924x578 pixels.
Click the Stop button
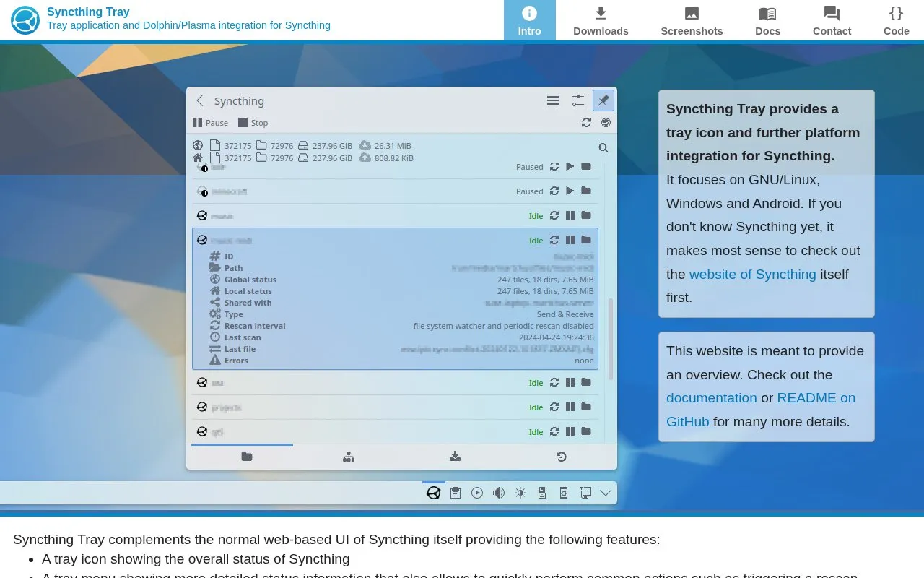(x=253, y=123)
